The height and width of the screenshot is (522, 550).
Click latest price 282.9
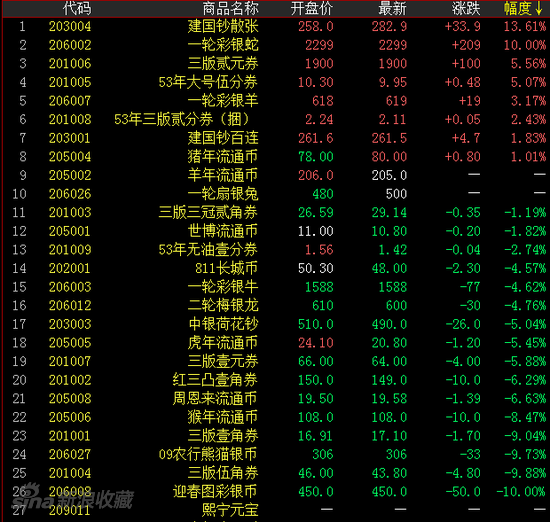tap(389, 27)
